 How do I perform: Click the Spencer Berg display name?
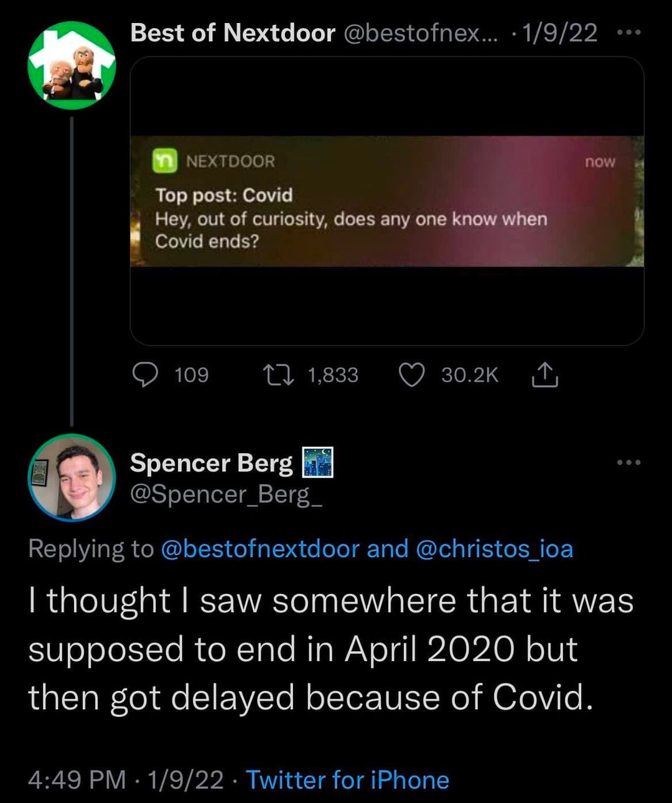(x=212, y=463)
